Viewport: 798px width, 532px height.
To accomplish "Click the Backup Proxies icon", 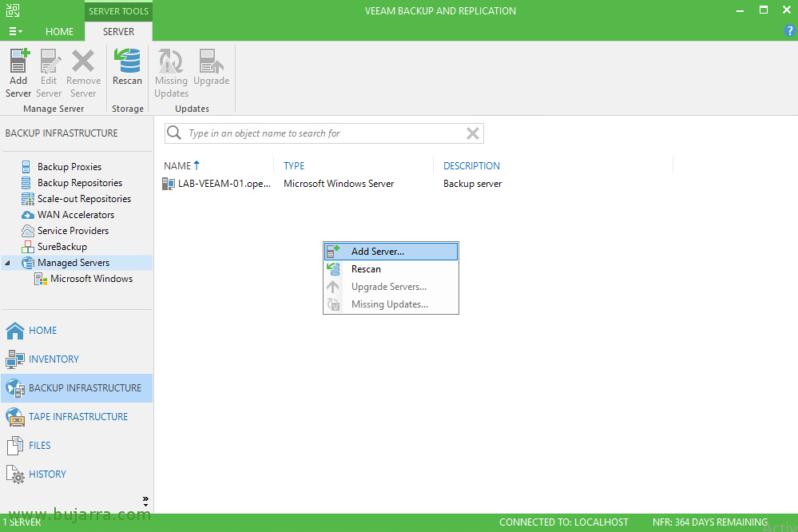I will [x=26, y=166].
